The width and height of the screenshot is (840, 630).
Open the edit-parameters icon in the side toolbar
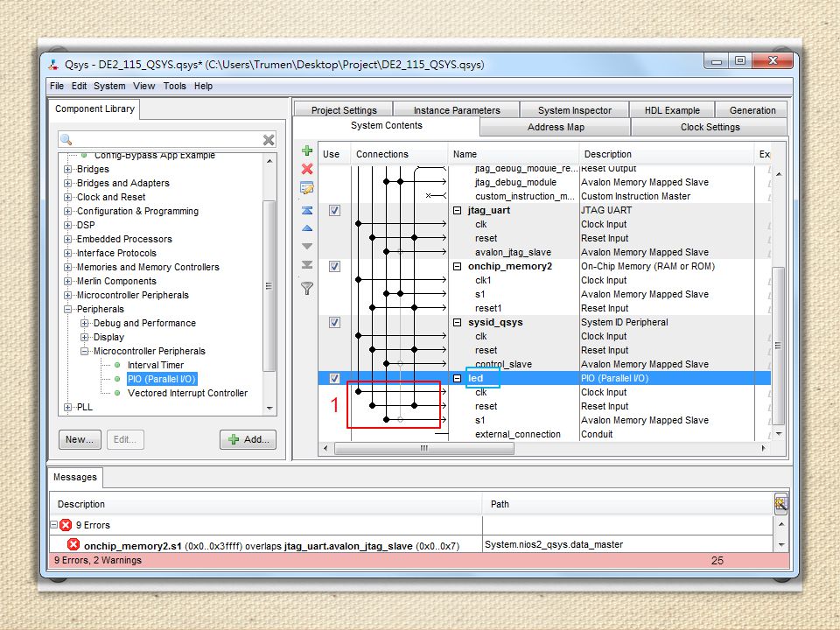pyautogui.click(x=307, y=188)
